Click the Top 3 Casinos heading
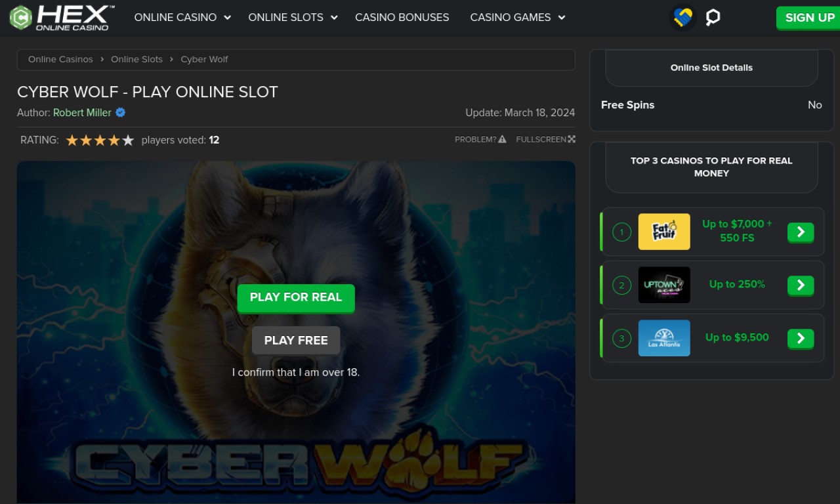Image resolution: width=840 pixels, height=504 pixels. click(711, 167)
